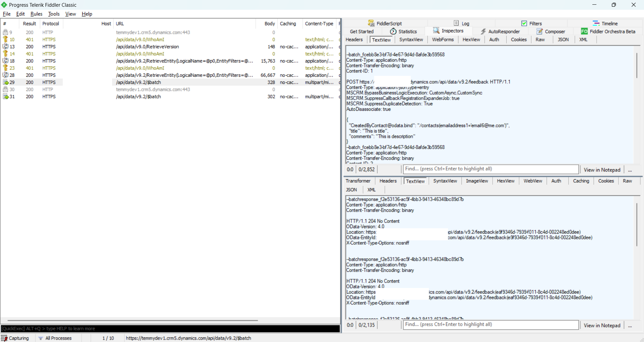Open the Rules menu
Viewport: 644px width, 342px height.
click(36, 14)
